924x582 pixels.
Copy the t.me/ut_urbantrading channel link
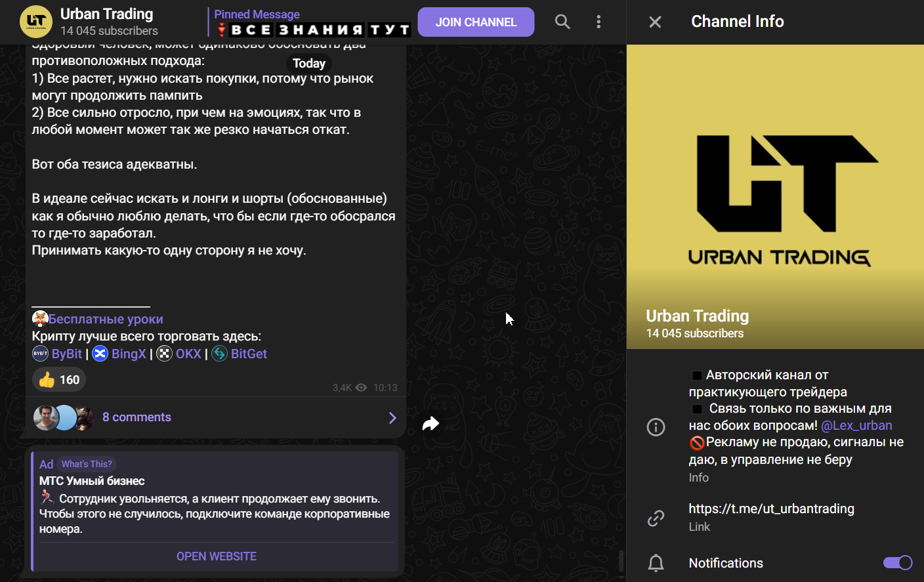(772, 509)
